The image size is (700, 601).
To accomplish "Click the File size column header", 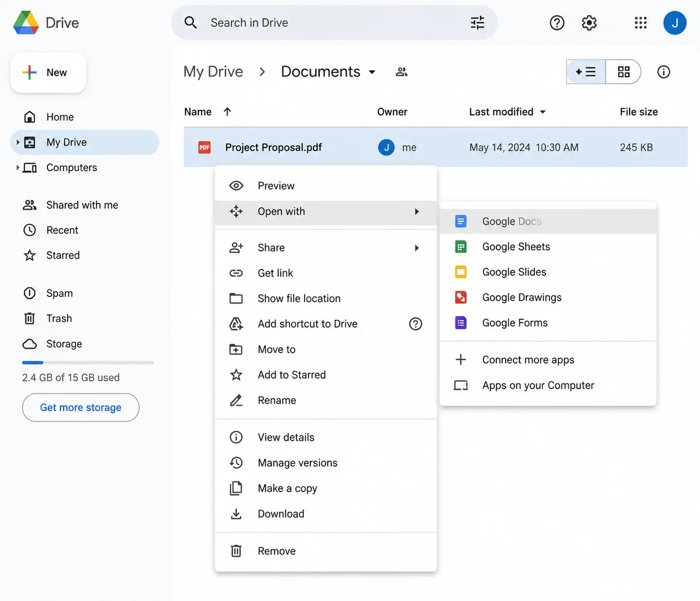I will (638, 112).
